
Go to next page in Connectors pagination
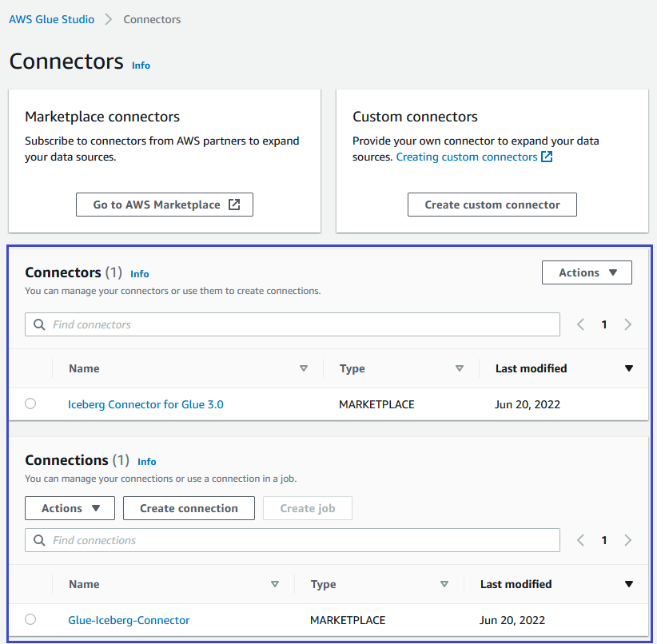click(627, 324)
